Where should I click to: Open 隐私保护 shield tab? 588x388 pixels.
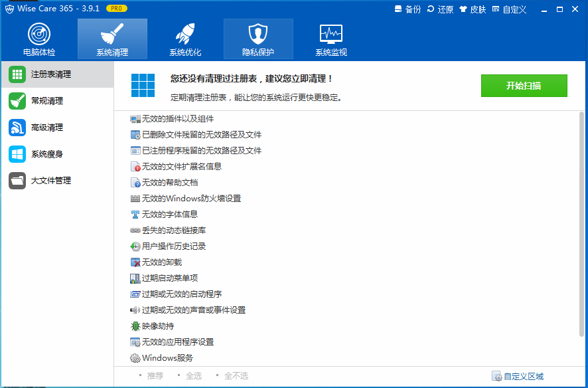258,39
